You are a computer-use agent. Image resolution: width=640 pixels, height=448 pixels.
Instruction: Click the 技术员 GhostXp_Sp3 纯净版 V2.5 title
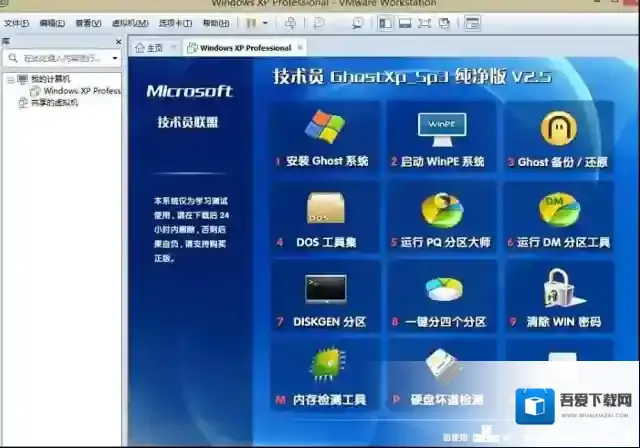click(413, 76)
